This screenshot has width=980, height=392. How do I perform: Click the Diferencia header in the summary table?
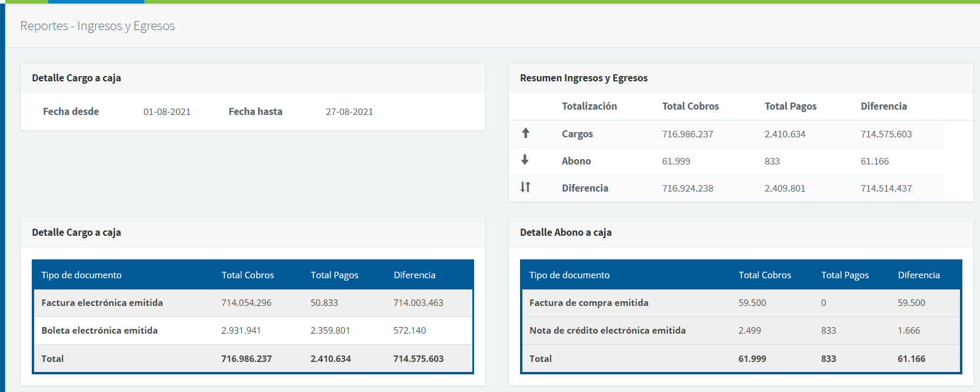(x=883, y=107)
